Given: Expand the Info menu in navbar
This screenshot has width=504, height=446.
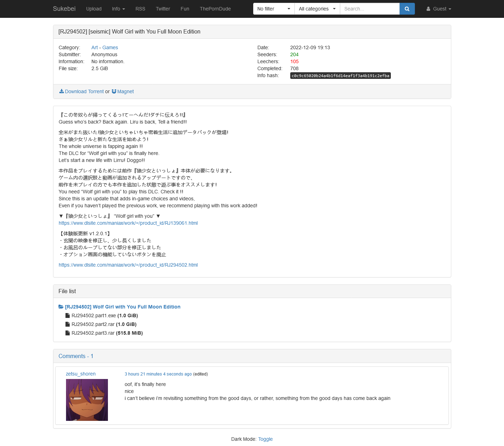Looking at the screenshot, I should (118, 9).
